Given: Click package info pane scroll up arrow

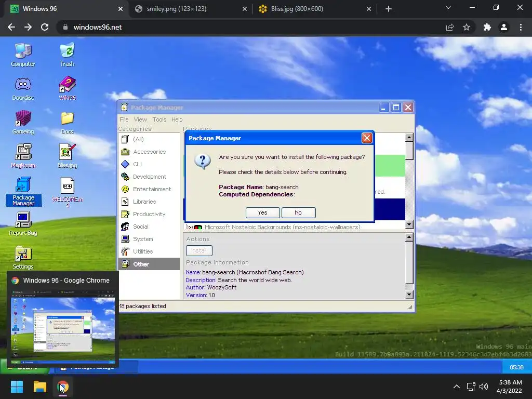Looking at the screenshot, I should [409, 237].
